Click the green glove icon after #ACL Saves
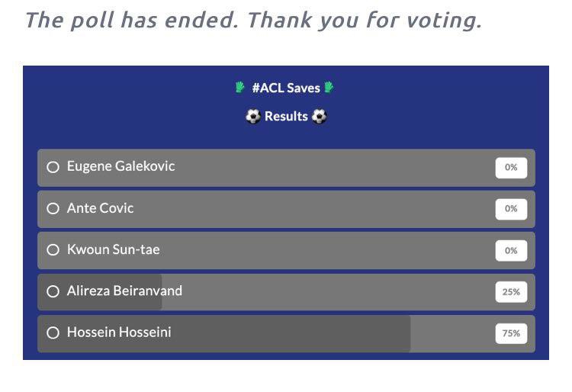Viewport: 572px width, 392px height. click(x=329, y=88)
